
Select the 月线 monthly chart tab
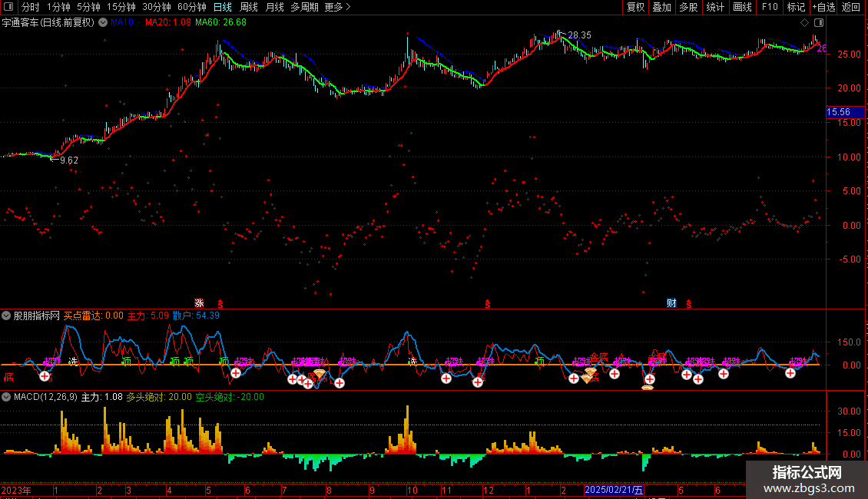point(274,7)
